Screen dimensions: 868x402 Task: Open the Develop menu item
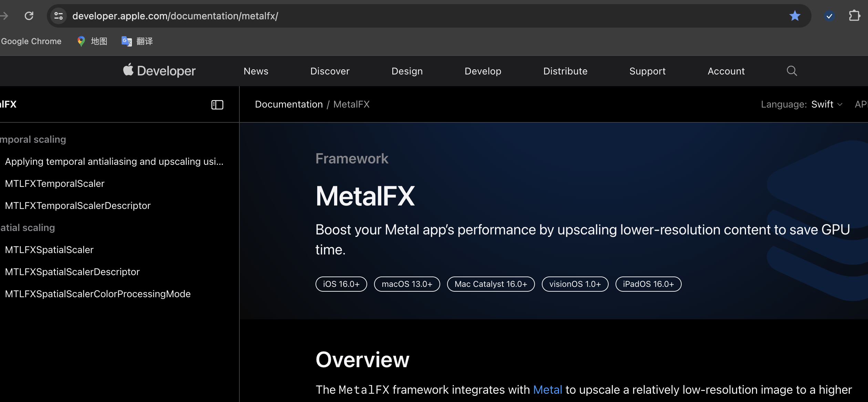coord(483,71)
